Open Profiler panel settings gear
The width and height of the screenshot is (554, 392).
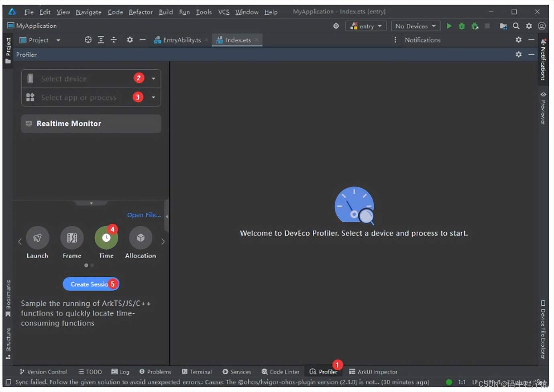pos(519,54)
